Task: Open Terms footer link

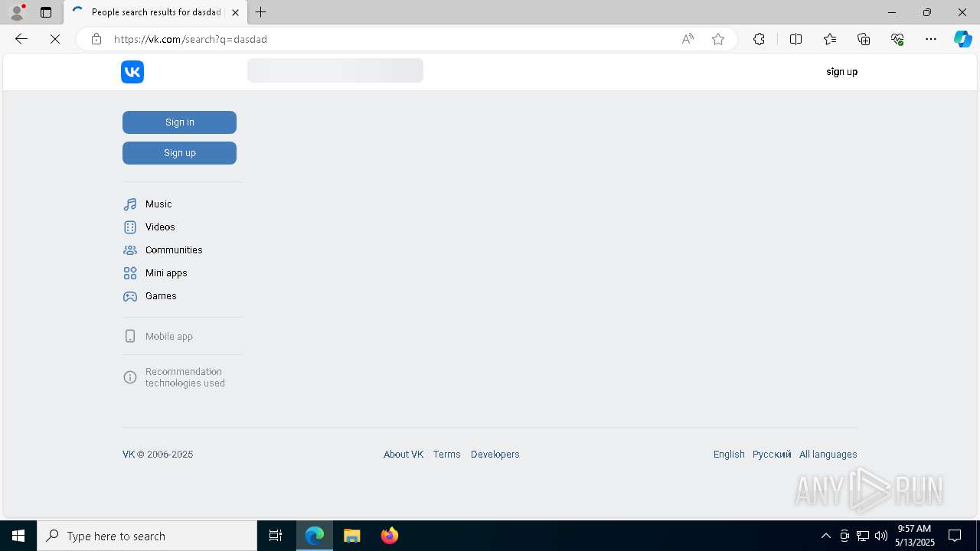Action: [446, 455]
